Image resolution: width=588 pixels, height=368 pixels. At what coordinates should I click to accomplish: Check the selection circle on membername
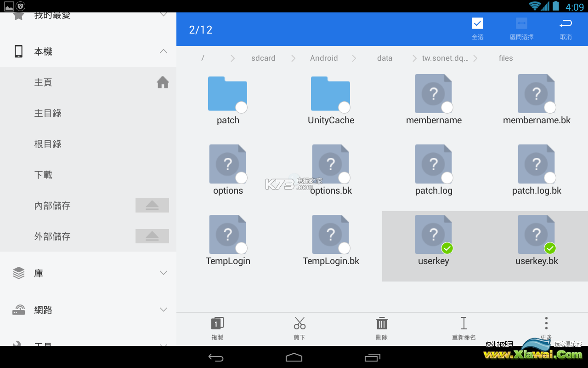tap(447, 108)
